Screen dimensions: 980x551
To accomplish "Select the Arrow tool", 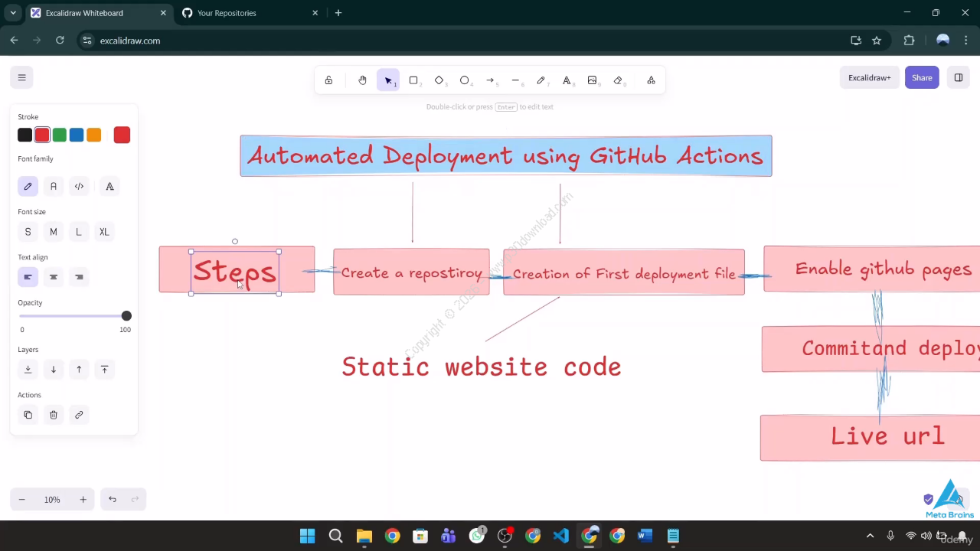I will click(x=490, y=80).
